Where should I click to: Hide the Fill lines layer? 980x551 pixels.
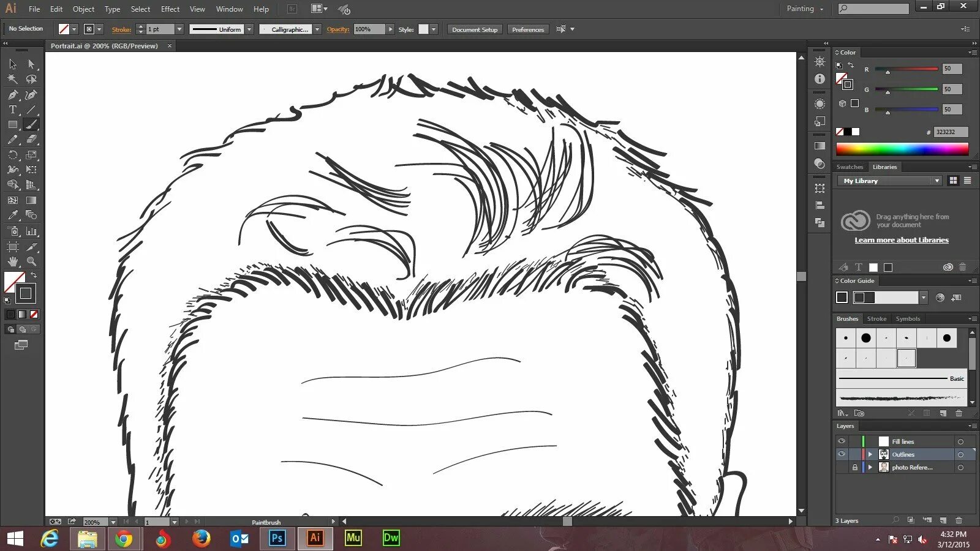[x=842, y=441]
